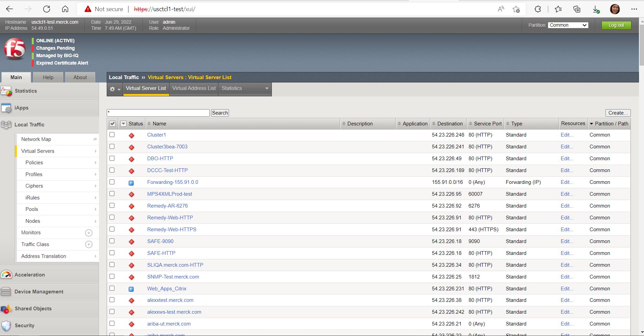Click the Device Management sidebar icon
Screen dimensions: 644x336
(x=6, y=291)
